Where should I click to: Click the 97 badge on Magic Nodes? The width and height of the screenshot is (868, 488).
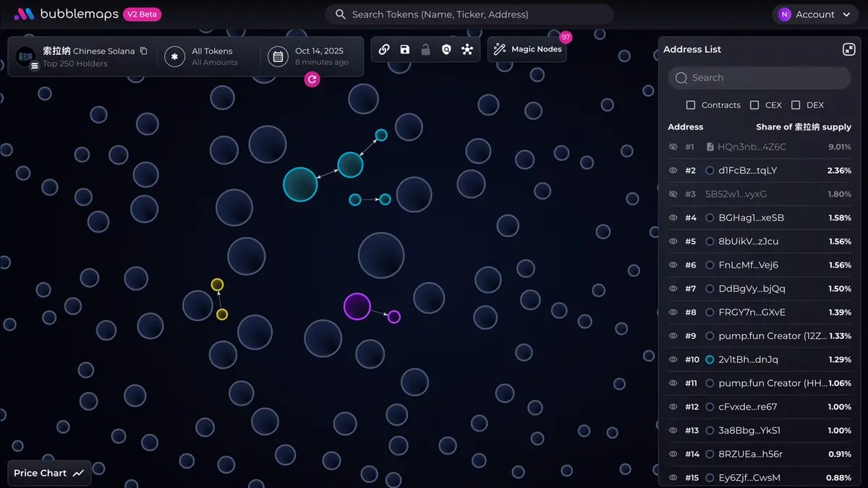566,37
